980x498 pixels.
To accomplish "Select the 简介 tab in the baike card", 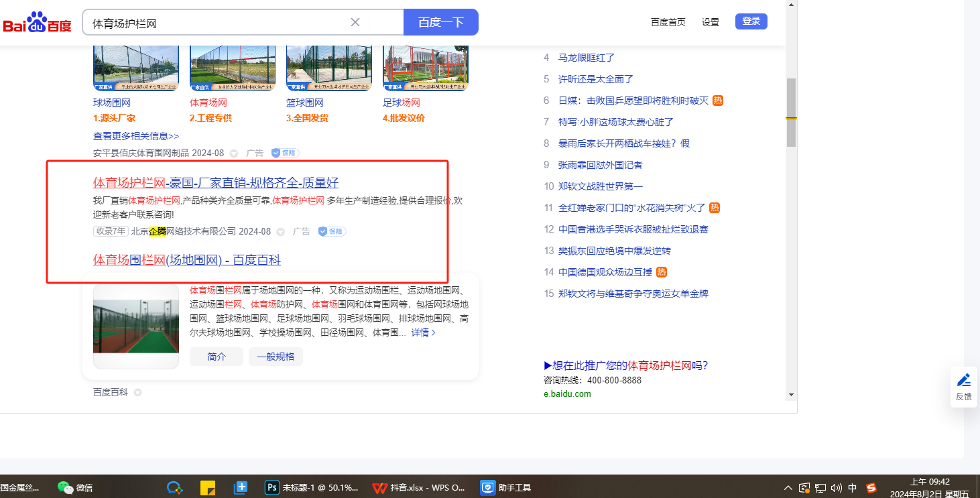I will click(217, 357).
